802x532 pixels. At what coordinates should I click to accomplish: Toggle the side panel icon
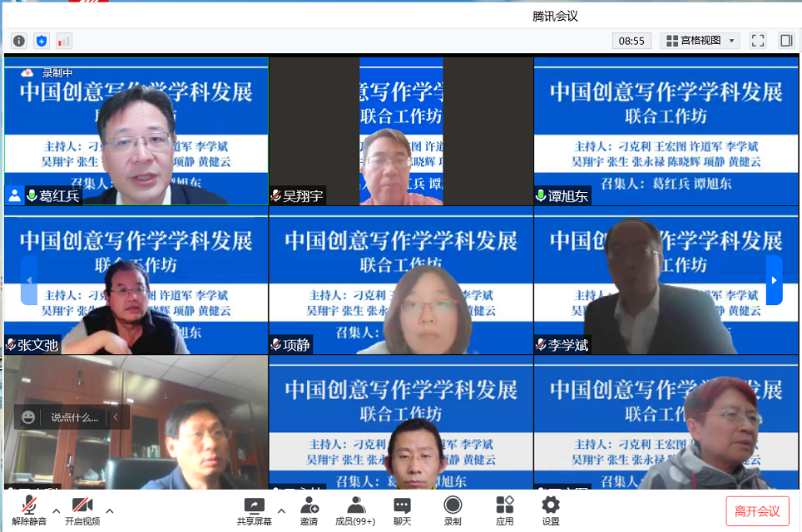click(x=785, y=41)
